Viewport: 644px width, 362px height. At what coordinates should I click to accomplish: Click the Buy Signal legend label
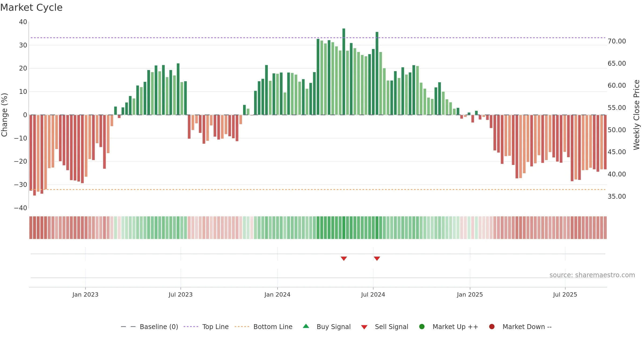point(334,327)
